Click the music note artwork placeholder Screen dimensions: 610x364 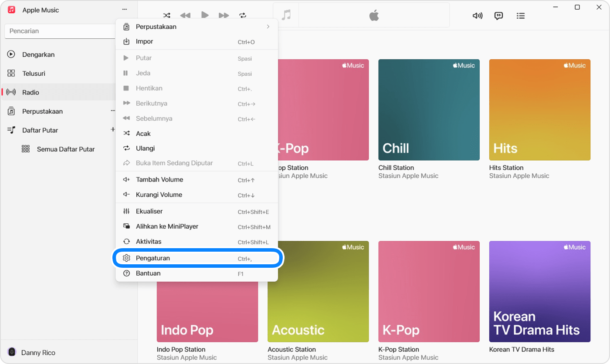point(286,15)
